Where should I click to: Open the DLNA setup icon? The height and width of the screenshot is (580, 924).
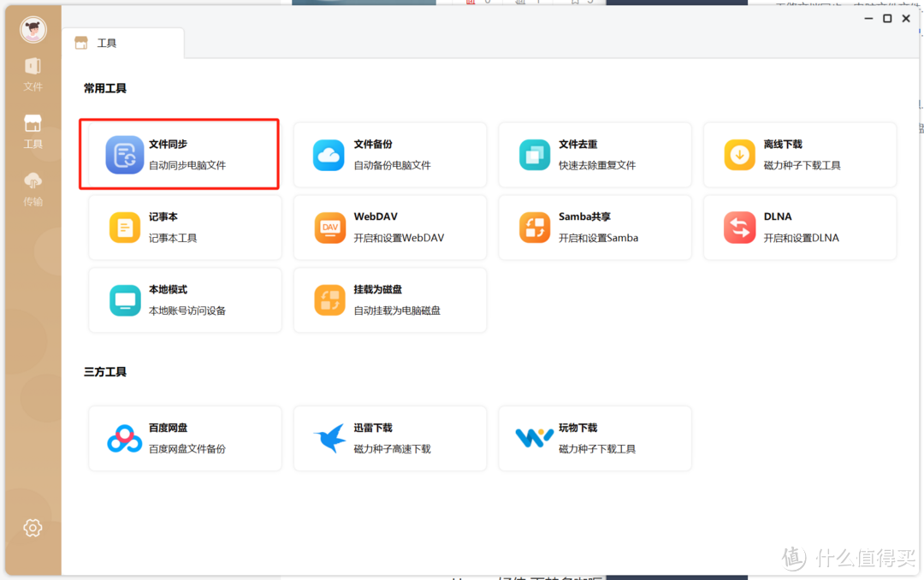[x=739, y=227]
